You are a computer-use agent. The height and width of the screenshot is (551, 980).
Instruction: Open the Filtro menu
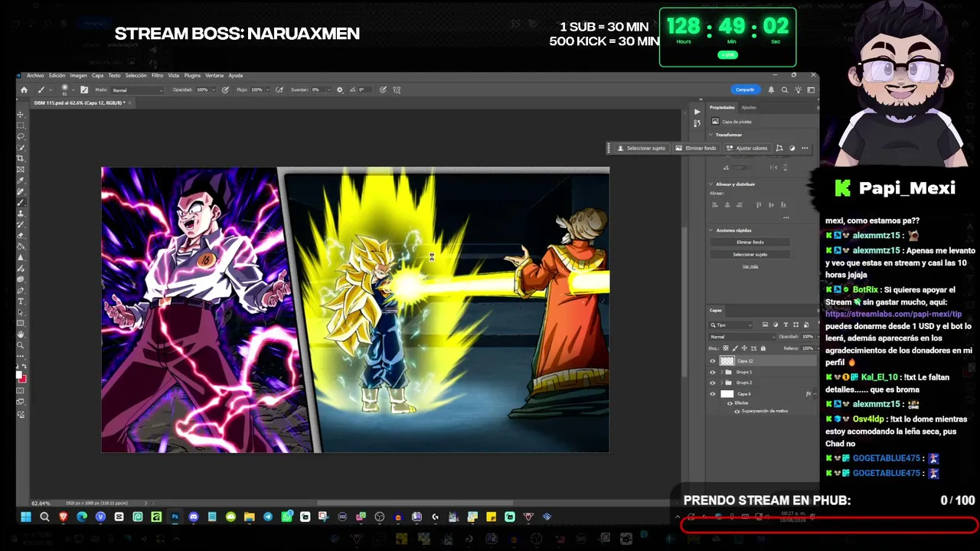pyautogui.click(x=157, y=76)
